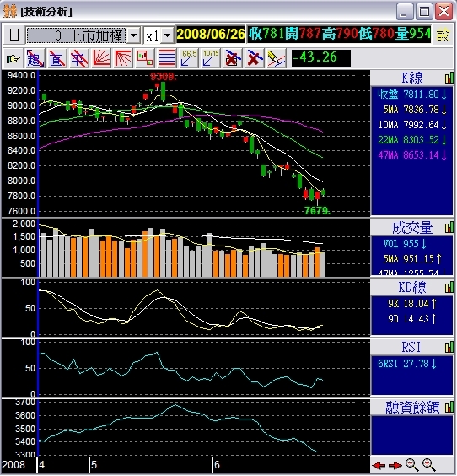Click the 2008/06/26 date display
457x476 pixels.
coord(211,34)
